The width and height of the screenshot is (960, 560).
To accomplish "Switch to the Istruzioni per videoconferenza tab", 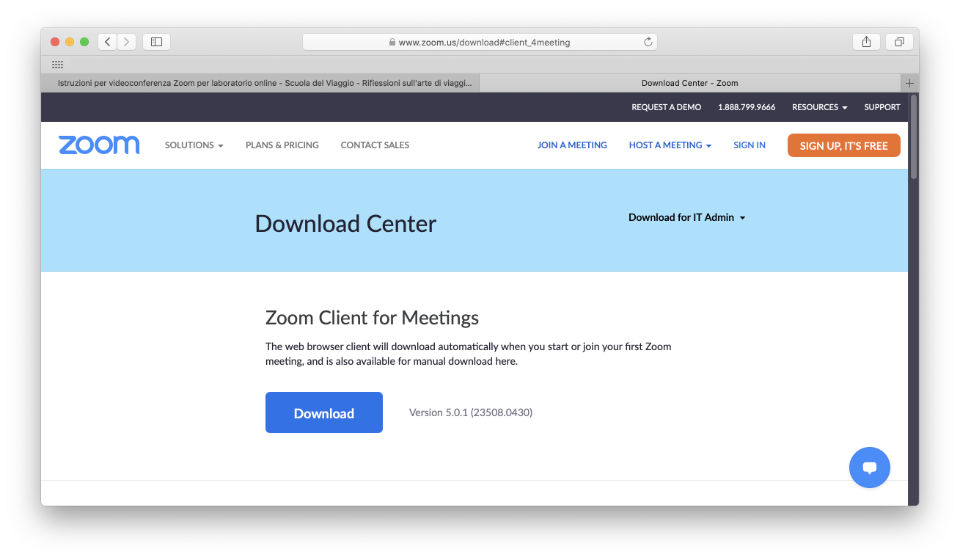I will (261, 83).
